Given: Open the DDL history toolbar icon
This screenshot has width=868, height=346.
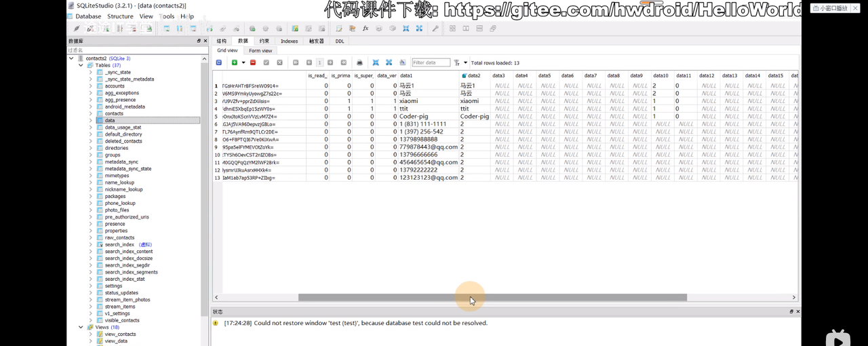Looking at the screenshot, I should click(352, 28).
